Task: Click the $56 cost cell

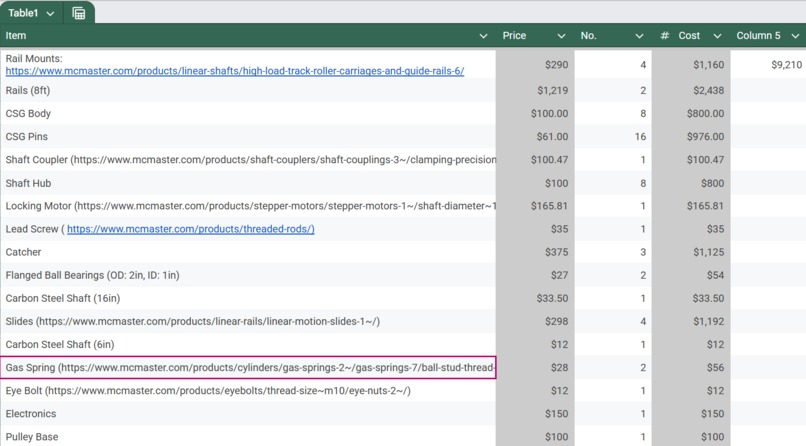Action: (691, 368)
